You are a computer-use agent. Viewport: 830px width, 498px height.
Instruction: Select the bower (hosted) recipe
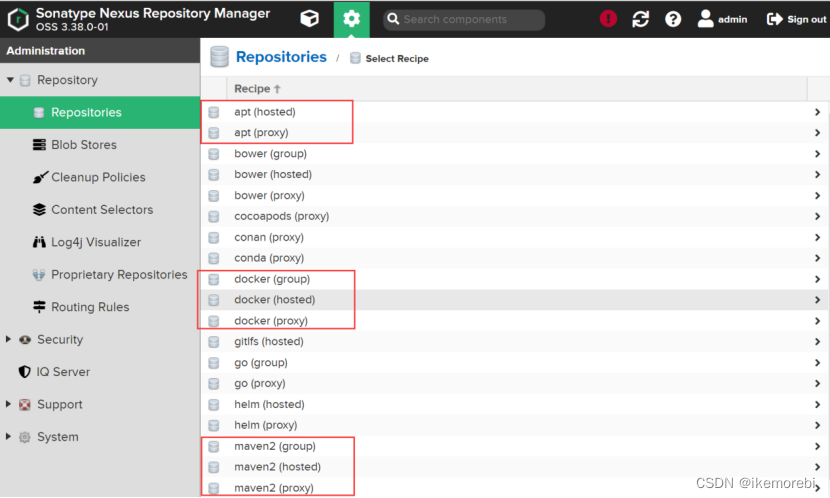(513, 174)
